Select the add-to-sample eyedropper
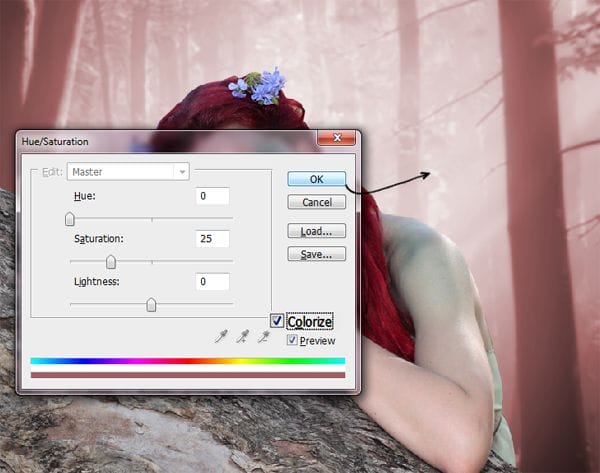The width and height of the screenshot is (600, 473). tap(242, 336)
